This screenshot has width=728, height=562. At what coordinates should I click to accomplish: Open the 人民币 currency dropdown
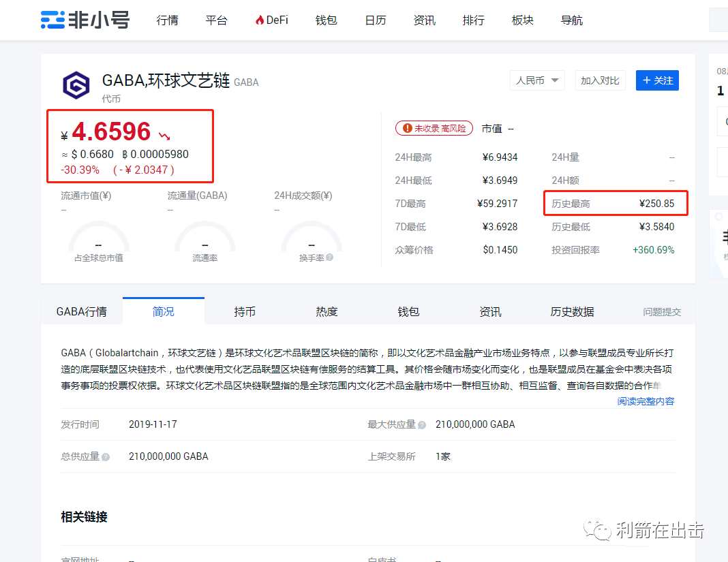pos(537,80)
